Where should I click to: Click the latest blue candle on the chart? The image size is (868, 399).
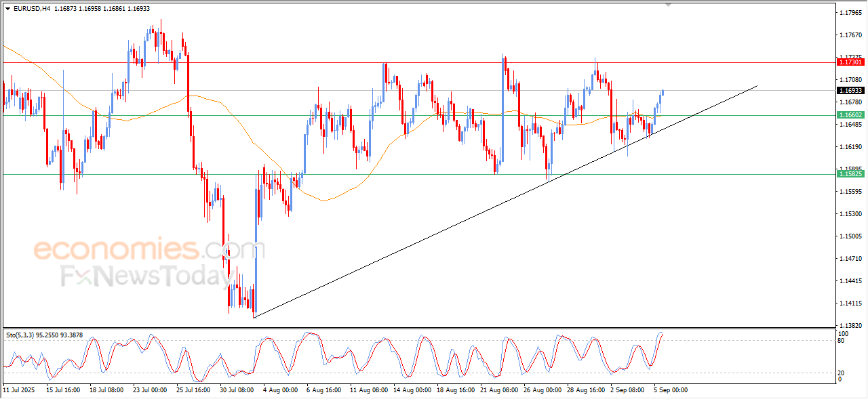tap(662, 92)
